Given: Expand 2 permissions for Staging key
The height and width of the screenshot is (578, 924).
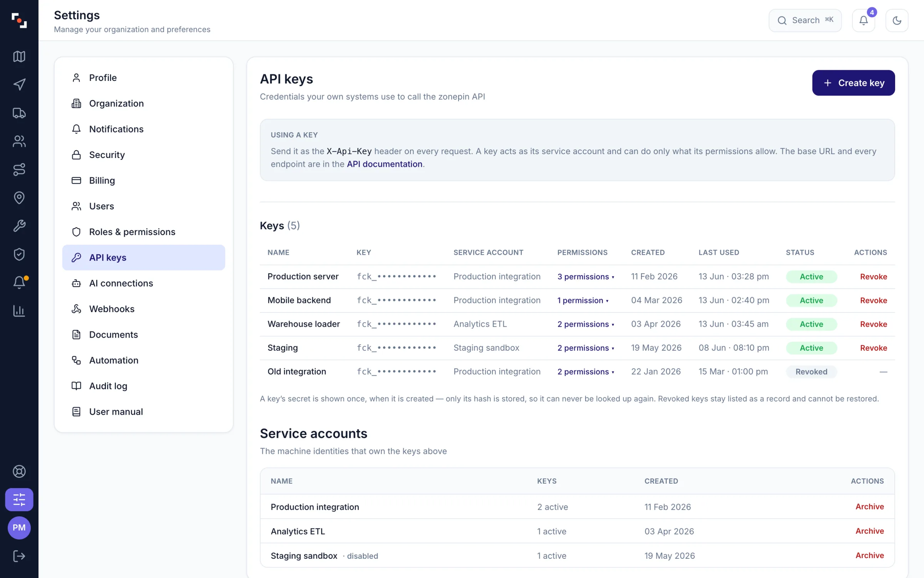Looking at the screenshot, I should (586, 348).
